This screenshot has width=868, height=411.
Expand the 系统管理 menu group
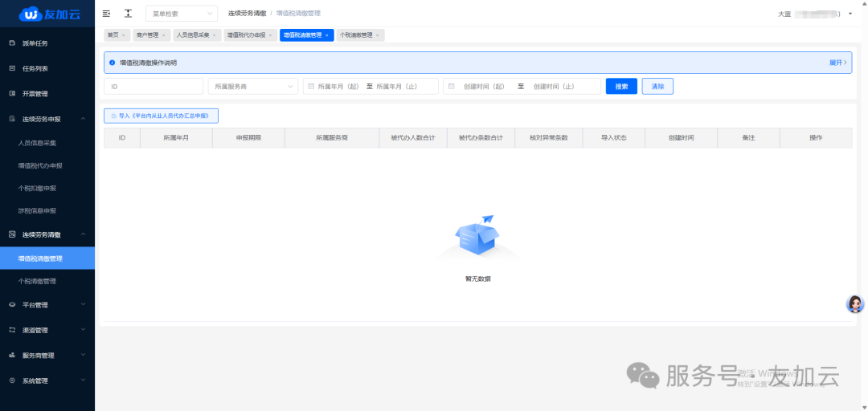coord(47,381)
